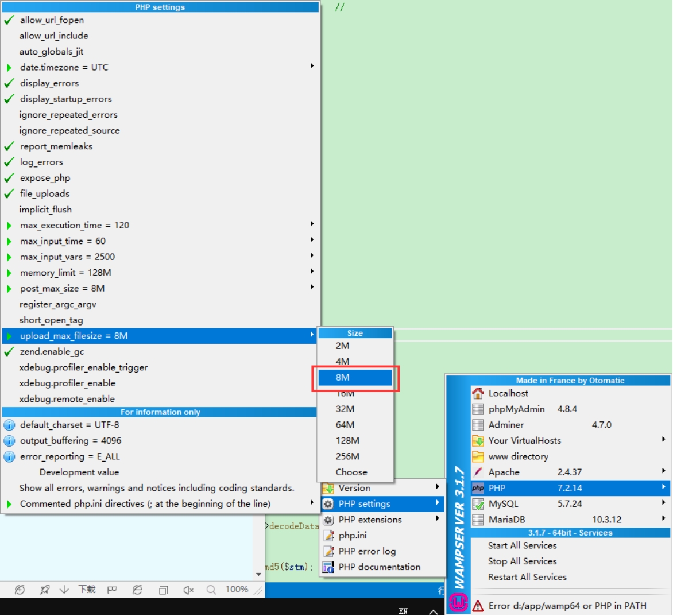The image size is (673, 616).
Task: Click the WampServer tray icon
Action: [458, 602]
